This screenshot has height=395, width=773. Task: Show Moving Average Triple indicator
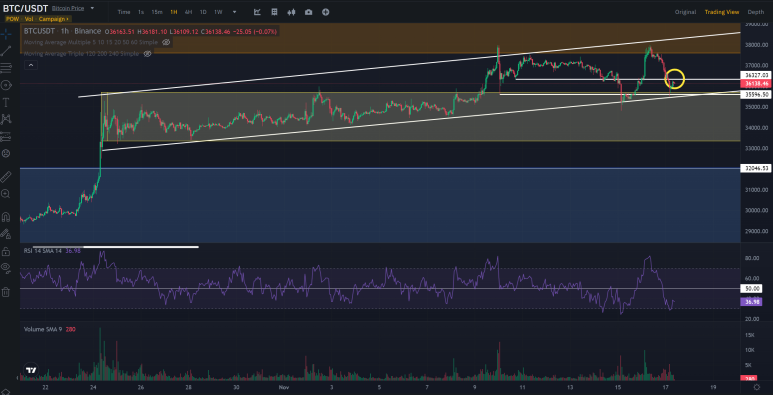pyautogui.click(x=147, y=53)
